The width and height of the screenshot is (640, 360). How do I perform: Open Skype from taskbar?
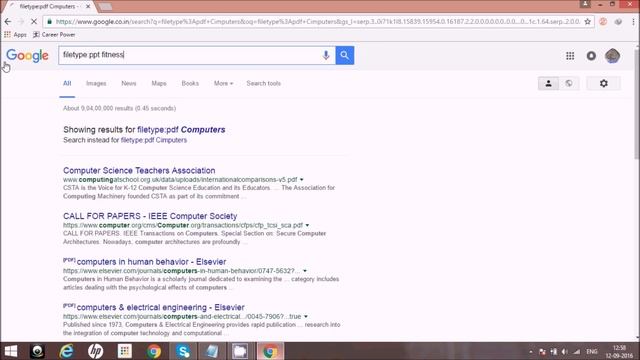(x=183, y=351)
